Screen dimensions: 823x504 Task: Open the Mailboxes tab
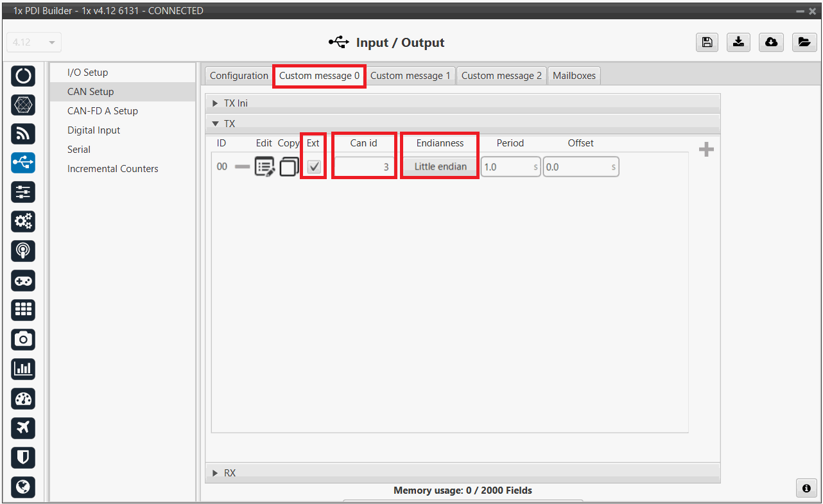pos(574,76)
